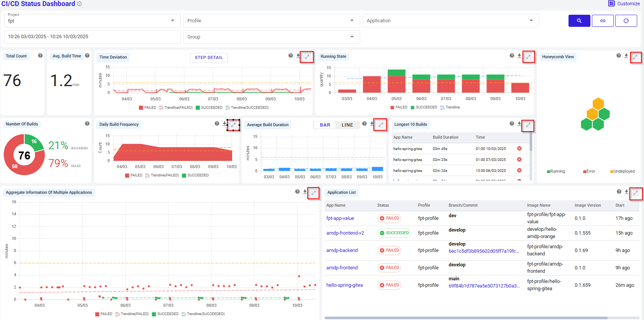Toggle FAILED legend in the Time Deviation chart
Viewport: 644px width, 320px height.
148,108
